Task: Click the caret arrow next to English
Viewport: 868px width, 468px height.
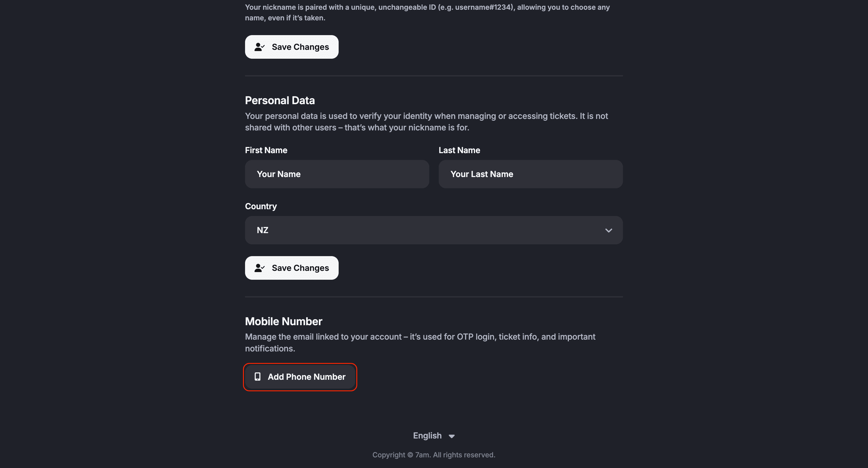Action: [452, 436]
